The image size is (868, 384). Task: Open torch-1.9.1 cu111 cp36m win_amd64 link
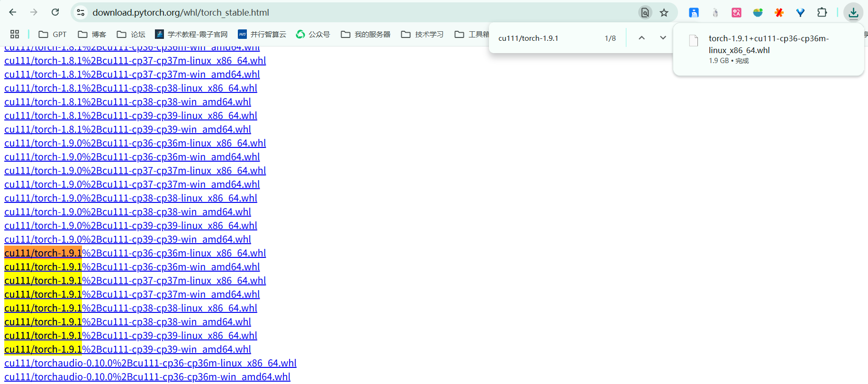pyautogui.click(x=132, y=267)
